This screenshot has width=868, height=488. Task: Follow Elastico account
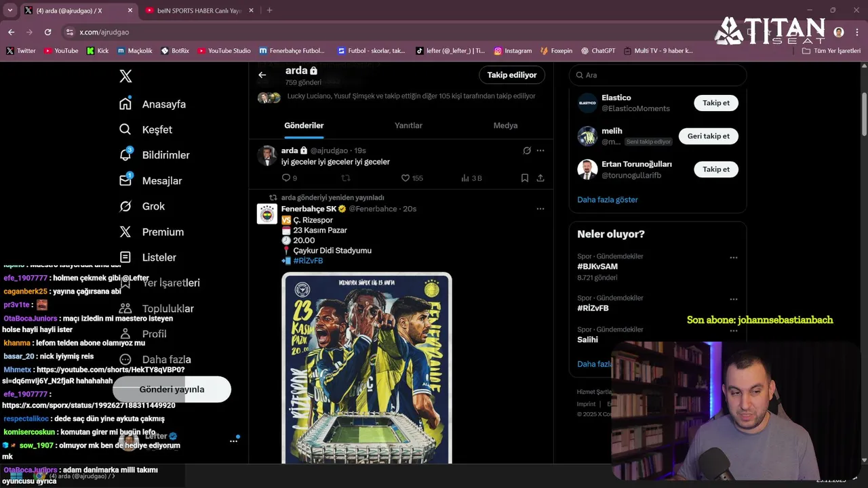point(716,103)
